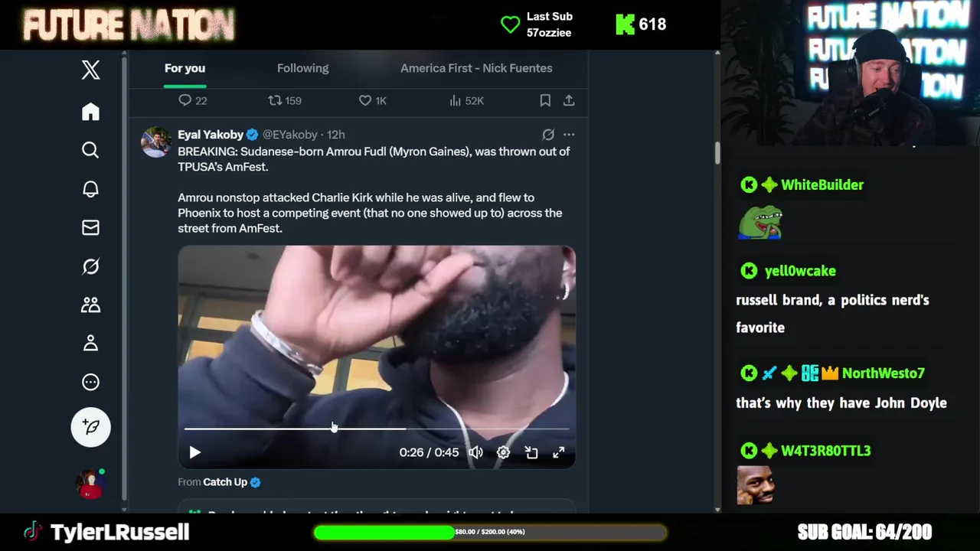The image size is (980, 551).
Task: Open the X logo home link
Action: coord(90,70)
